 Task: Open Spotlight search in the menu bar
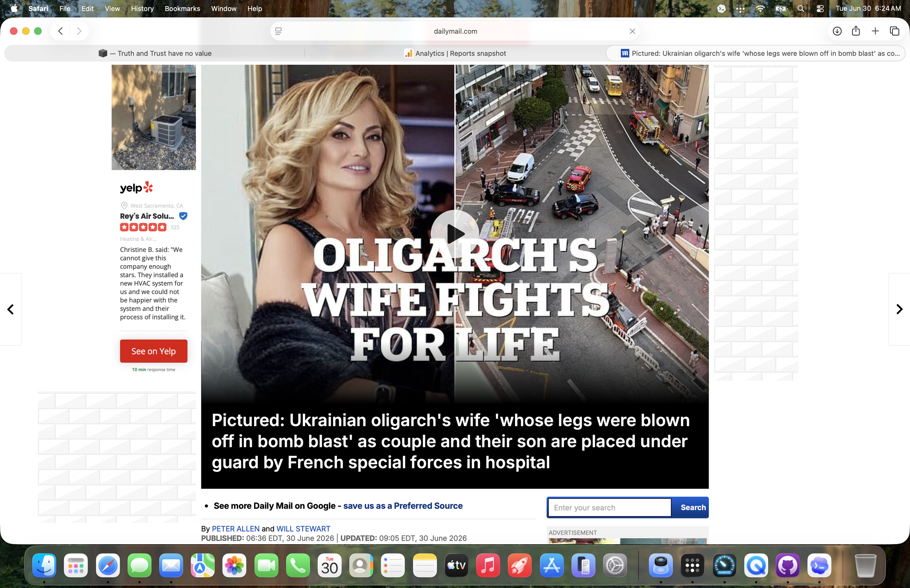[801, 8]
